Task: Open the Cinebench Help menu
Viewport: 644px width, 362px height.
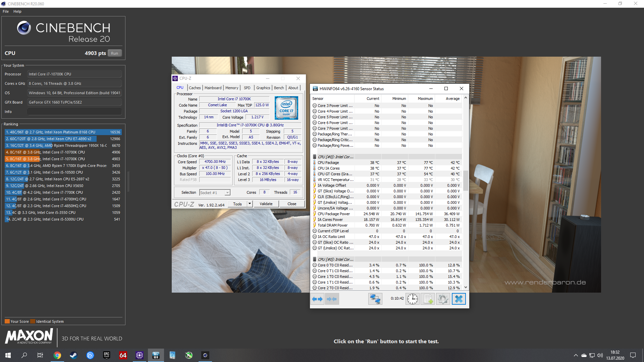Action: coord(17,11)
